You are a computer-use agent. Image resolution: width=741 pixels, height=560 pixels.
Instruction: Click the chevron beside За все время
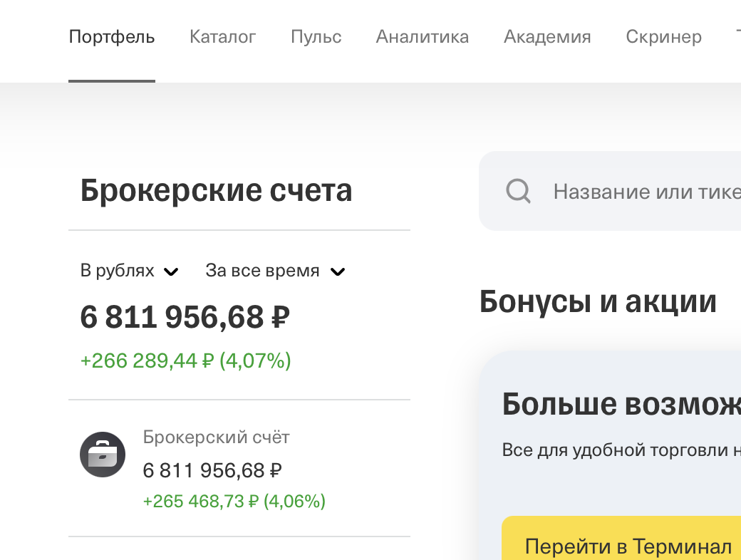[338, 271]
